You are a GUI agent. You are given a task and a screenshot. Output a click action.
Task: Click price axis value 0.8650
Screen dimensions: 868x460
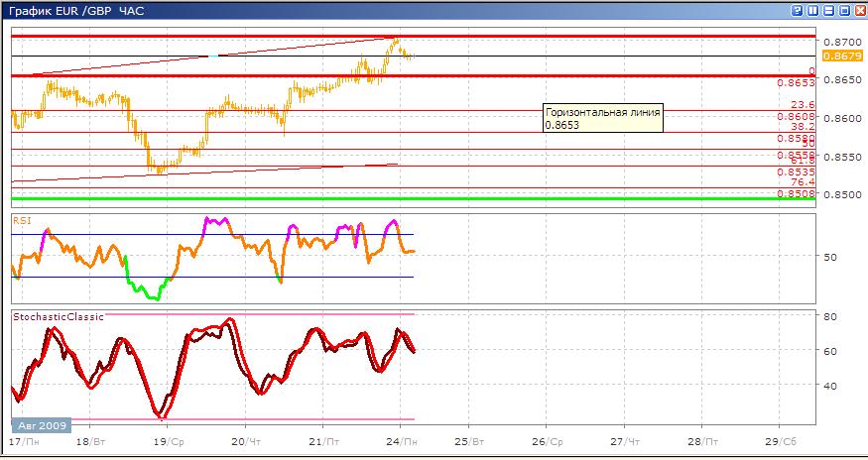[x=842, y=79]
